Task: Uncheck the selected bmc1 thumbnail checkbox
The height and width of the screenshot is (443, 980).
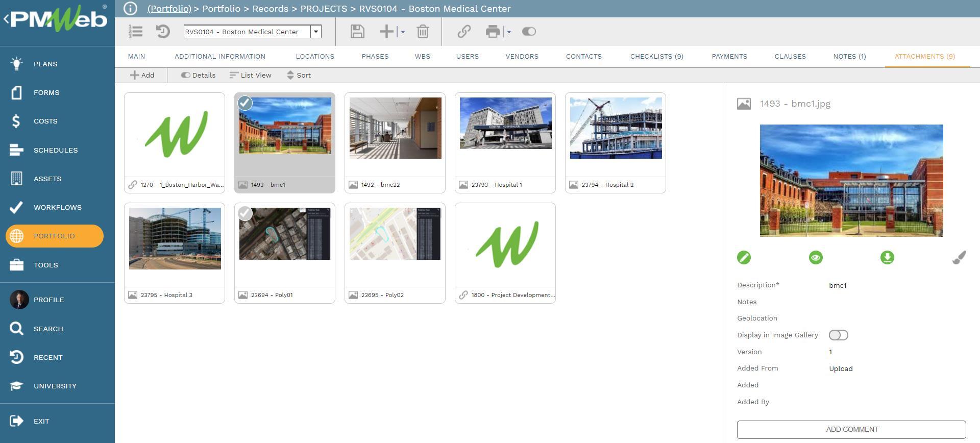Action: 245,103
